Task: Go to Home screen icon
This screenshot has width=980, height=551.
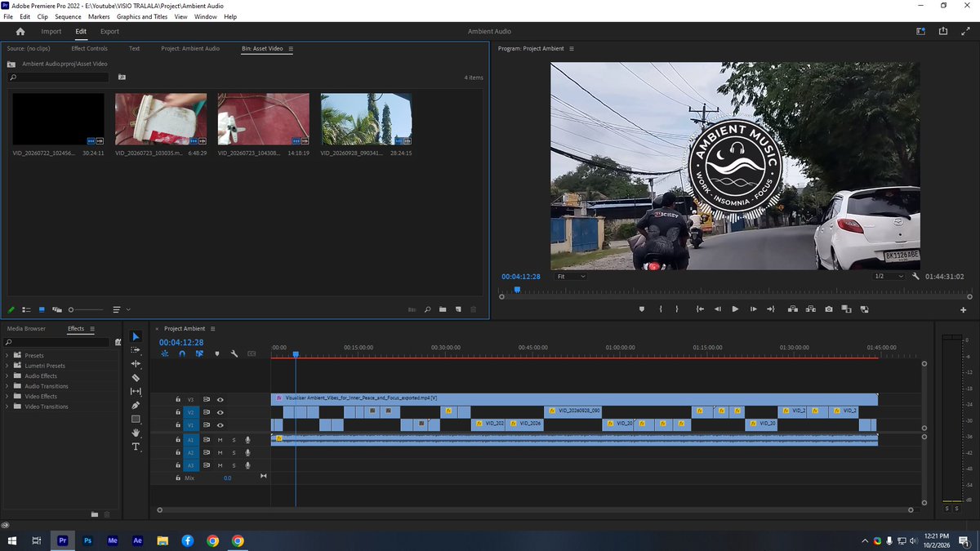Action: pos(20,31)
